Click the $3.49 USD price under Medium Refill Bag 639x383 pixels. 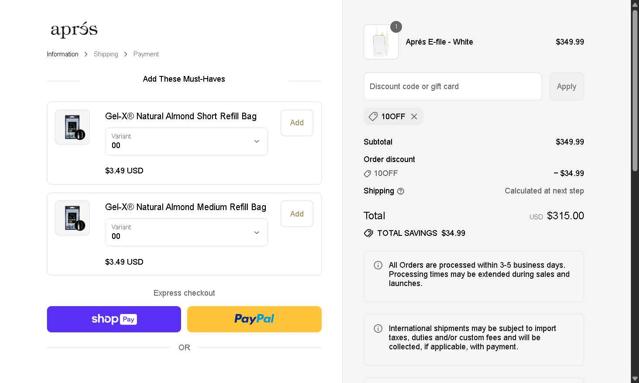124,262
